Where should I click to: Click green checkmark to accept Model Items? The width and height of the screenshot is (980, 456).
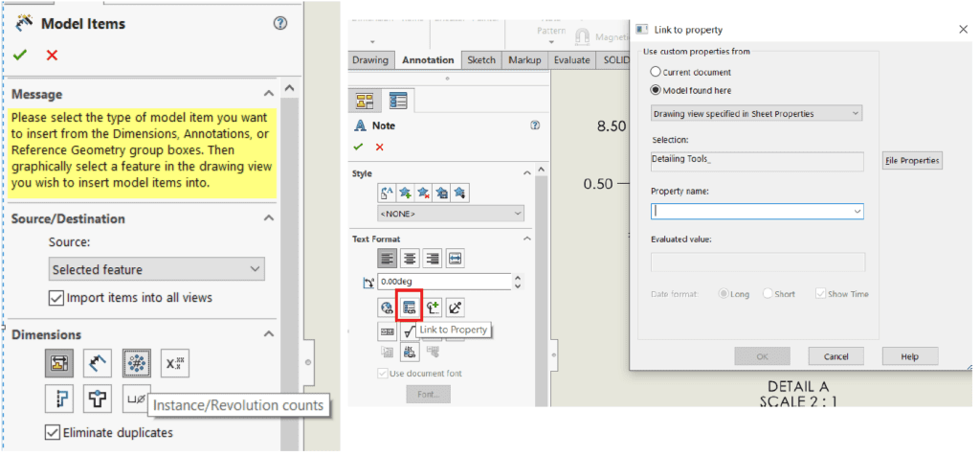pos(20,56)
